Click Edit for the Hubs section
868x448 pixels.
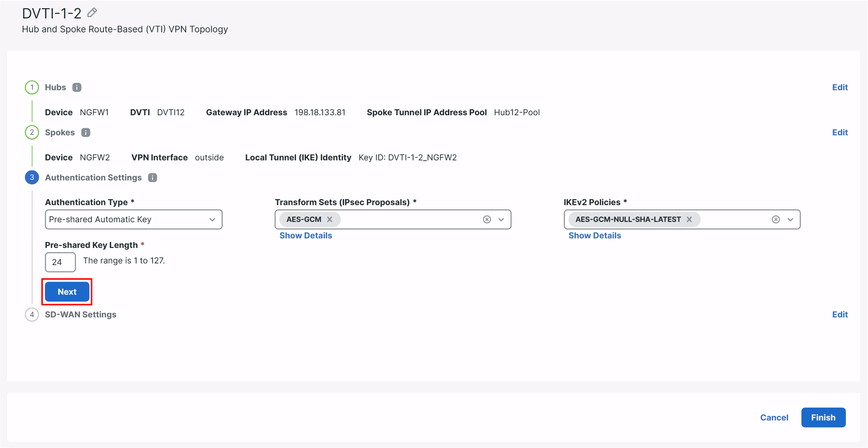(x=840, y=87)
